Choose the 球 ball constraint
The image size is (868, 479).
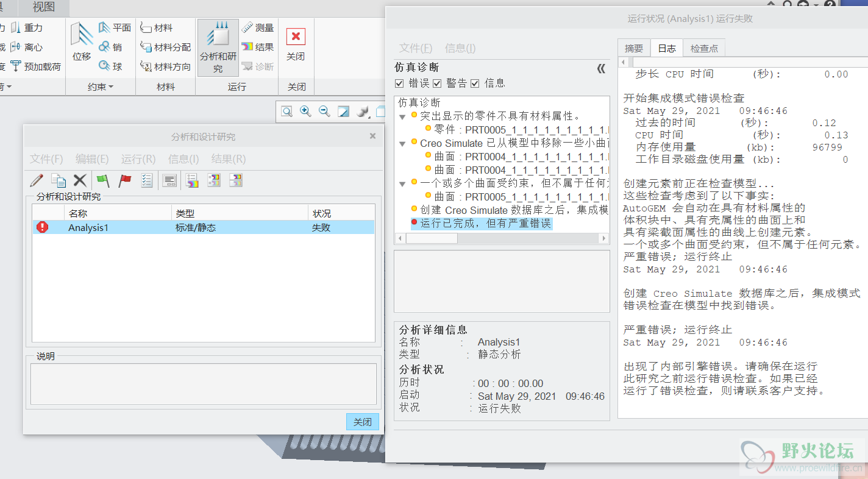click(x=111, y=66)
